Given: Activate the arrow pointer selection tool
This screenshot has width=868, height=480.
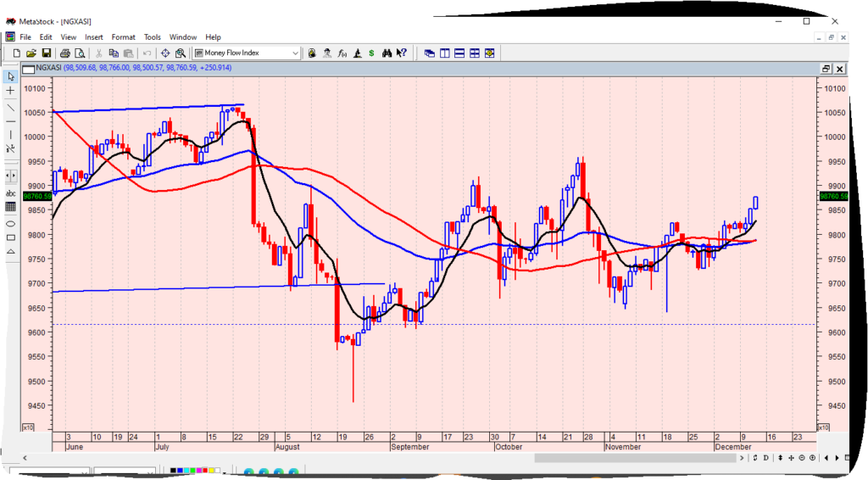Looking at the screenshot, I should click(x=11, y=76).
